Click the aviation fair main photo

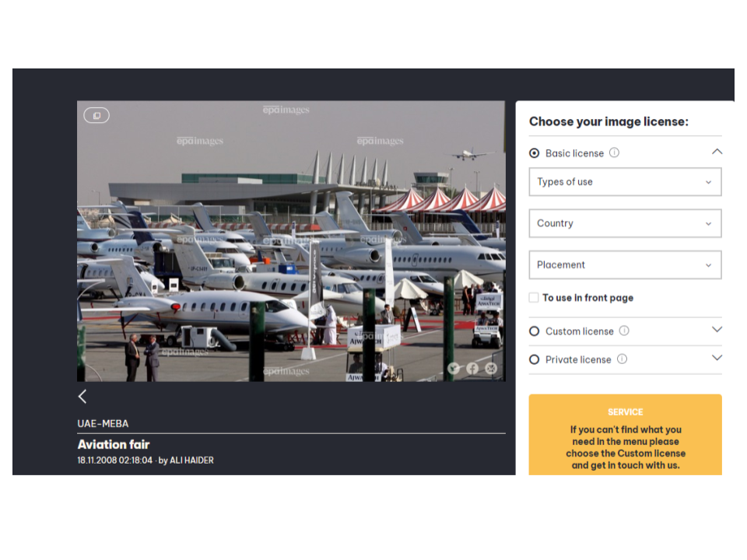(x=291, y=241)
